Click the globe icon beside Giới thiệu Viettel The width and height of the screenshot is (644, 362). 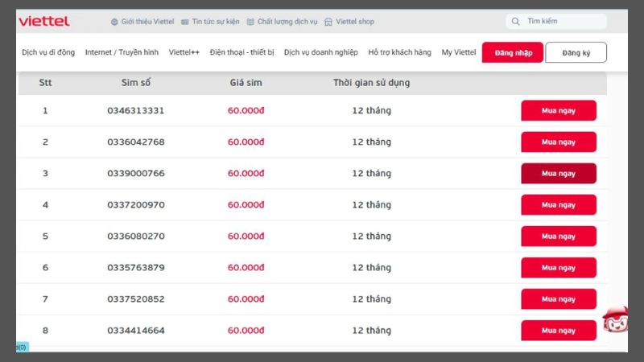click(114, 22)
